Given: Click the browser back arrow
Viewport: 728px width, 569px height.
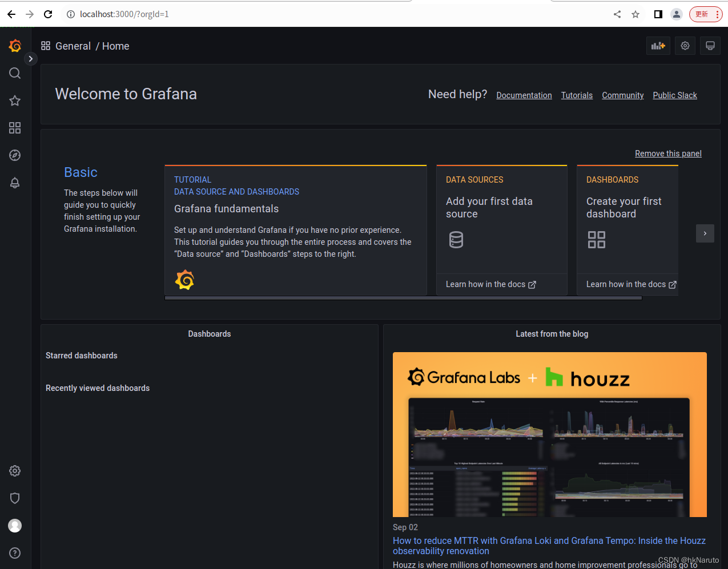Looking at the screenshot, I should click(11, 14).
